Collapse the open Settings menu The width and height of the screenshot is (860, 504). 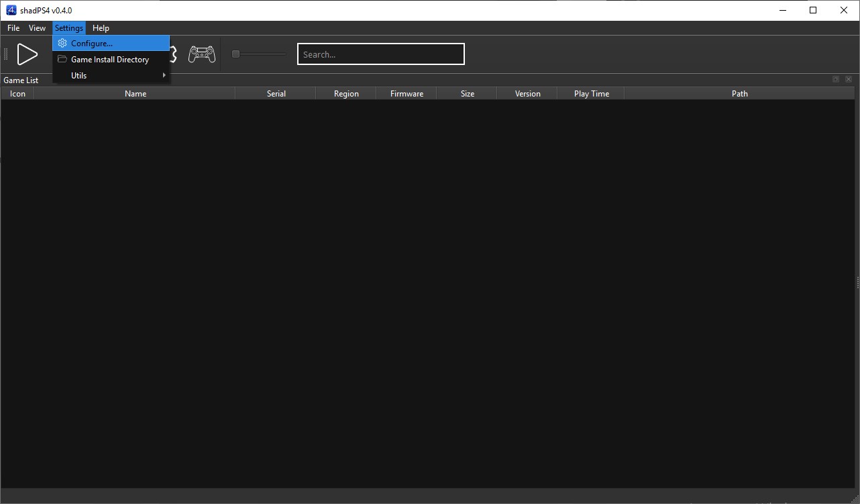click(x=68, y=28)
